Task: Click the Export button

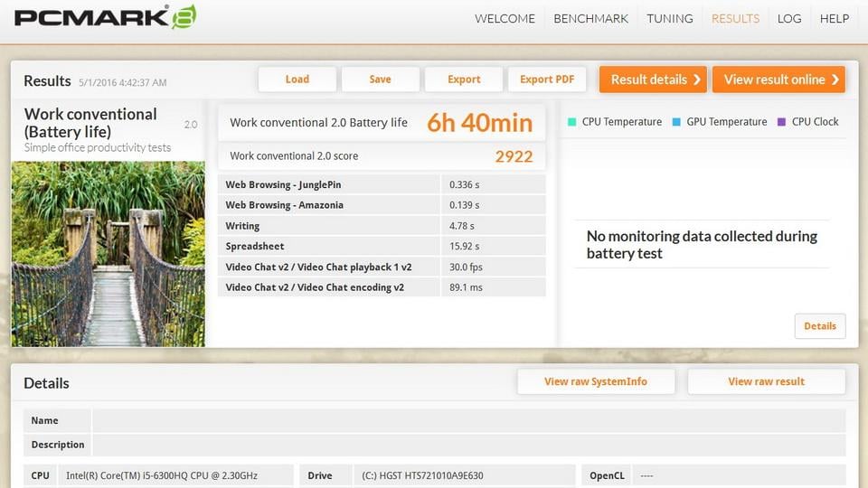Action: coord(464,80)
